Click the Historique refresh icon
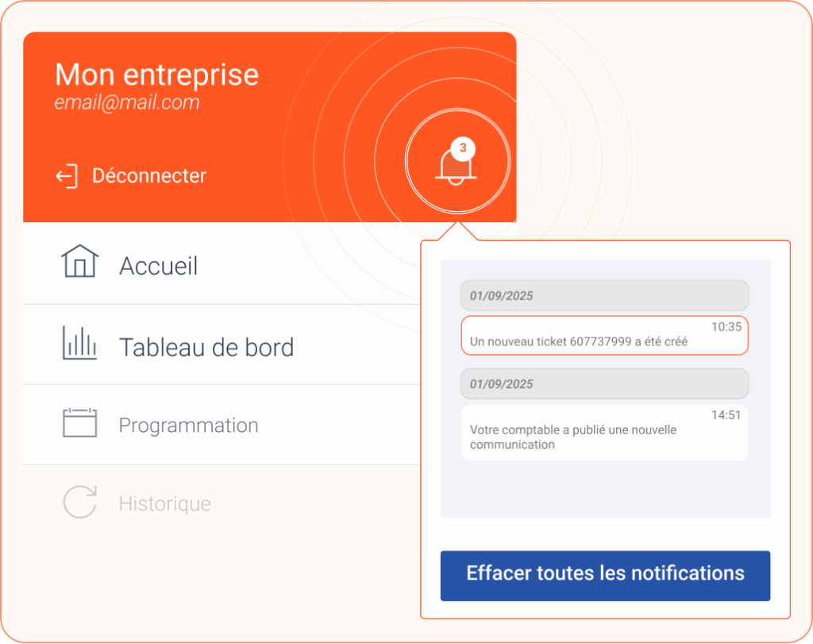This screenshot has width=813, height=644. coord(80,502)
